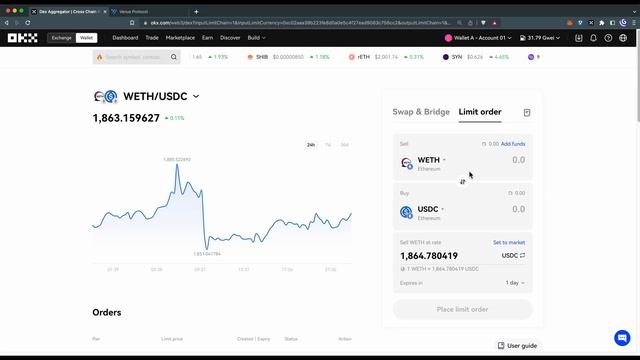Click the WETH/USDC pair icon

(x=106, y=96)
